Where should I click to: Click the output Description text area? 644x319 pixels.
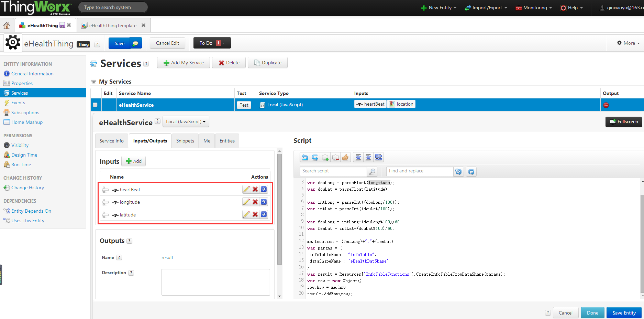coord(216,282)
